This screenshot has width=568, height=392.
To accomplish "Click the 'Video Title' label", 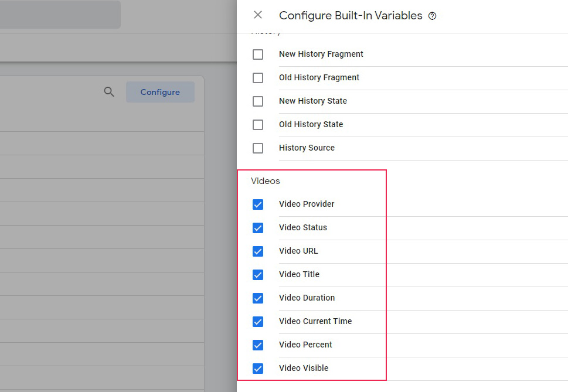I will pyautogui.click(x=299, y=274).
